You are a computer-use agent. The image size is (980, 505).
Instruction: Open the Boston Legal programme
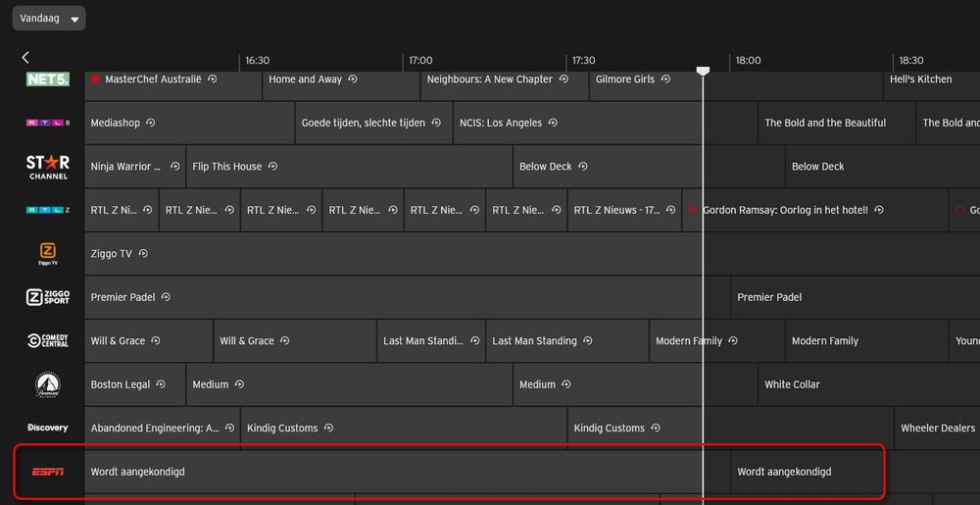pyautogui.click(x=135, y=384)
